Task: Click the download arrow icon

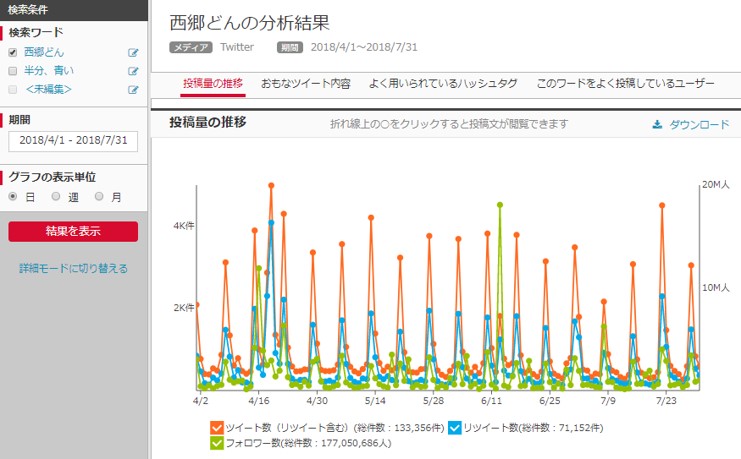Action: tap(657, 125)
